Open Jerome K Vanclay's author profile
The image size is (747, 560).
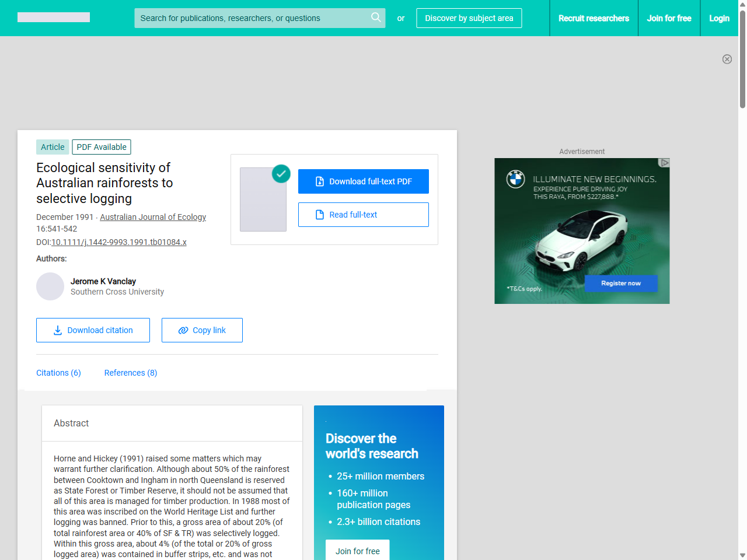tap(103, 281)
